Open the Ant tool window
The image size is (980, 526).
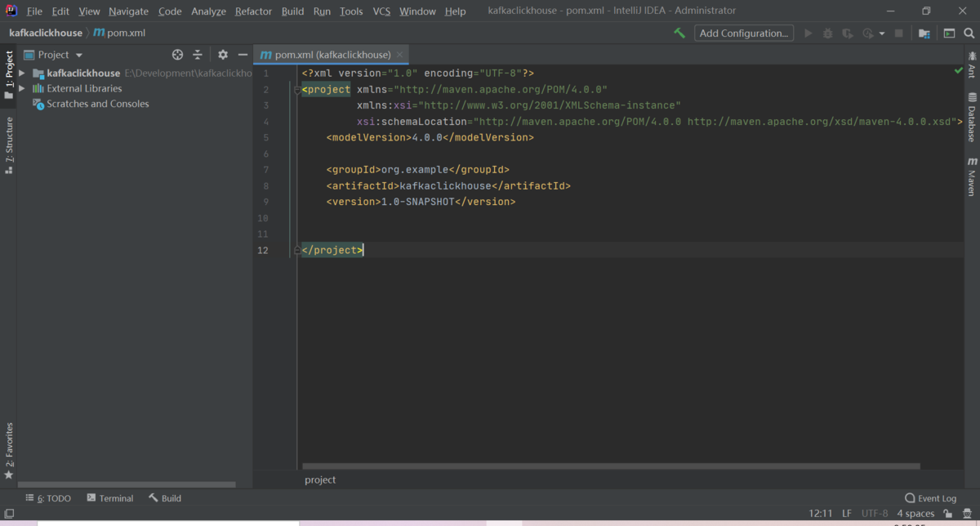pyautogui.click(x=972, y=65)
